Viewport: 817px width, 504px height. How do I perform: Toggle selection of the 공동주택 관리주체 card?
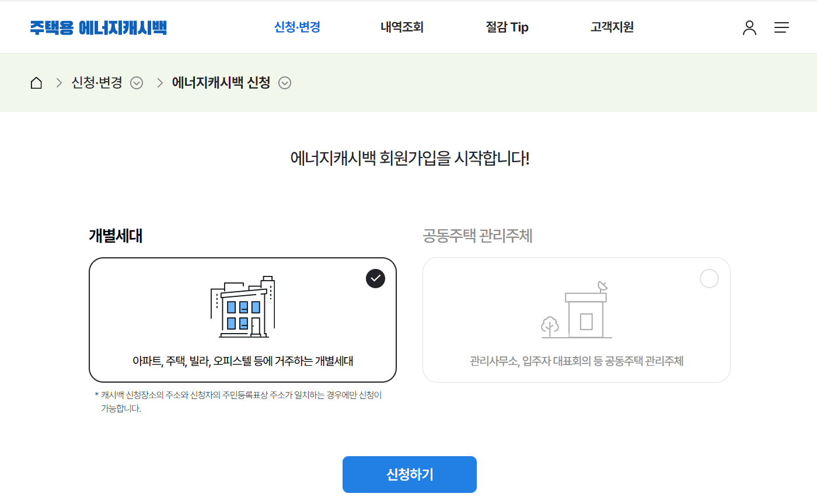576,320
